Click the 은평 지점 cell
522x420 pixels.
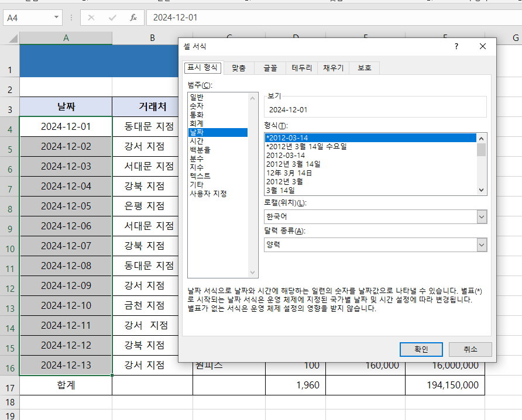[146, 206]
